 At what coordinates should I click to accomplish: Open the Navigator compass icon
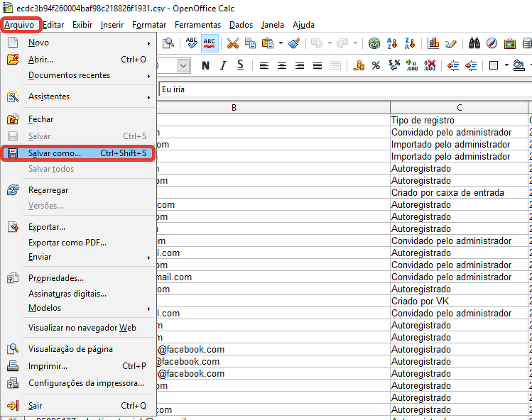pyautogui.click(x=492, y=43)
